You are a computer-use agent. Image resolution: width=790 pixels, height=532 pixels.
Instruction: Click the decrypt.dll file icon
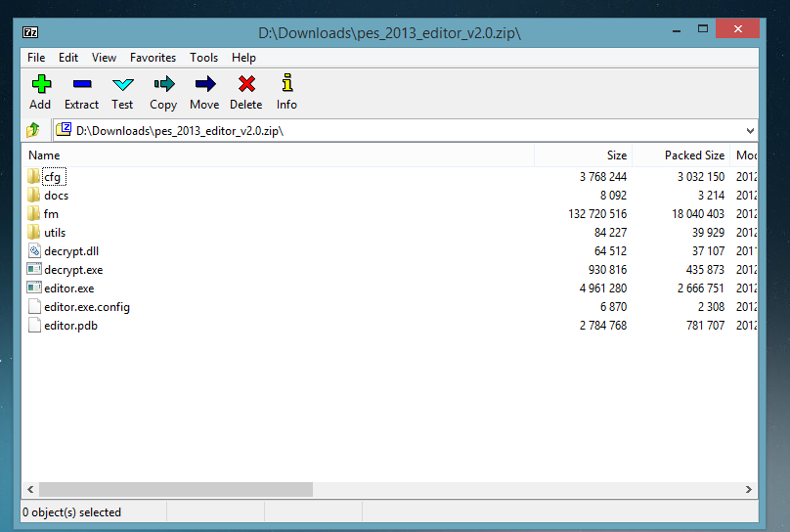tap(34, 251)
